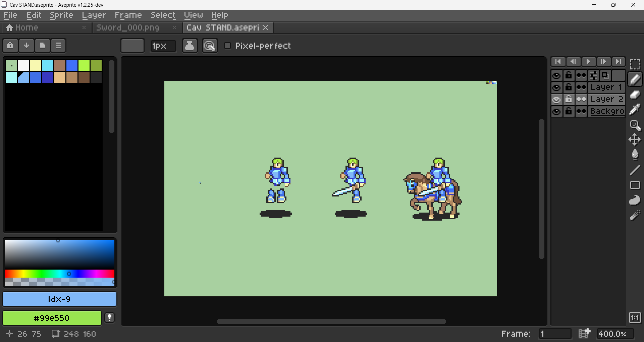Select the Eraser tool
The height and width of the screenshot is (342, 644).
pyautogui.click(x=635, y=95)
